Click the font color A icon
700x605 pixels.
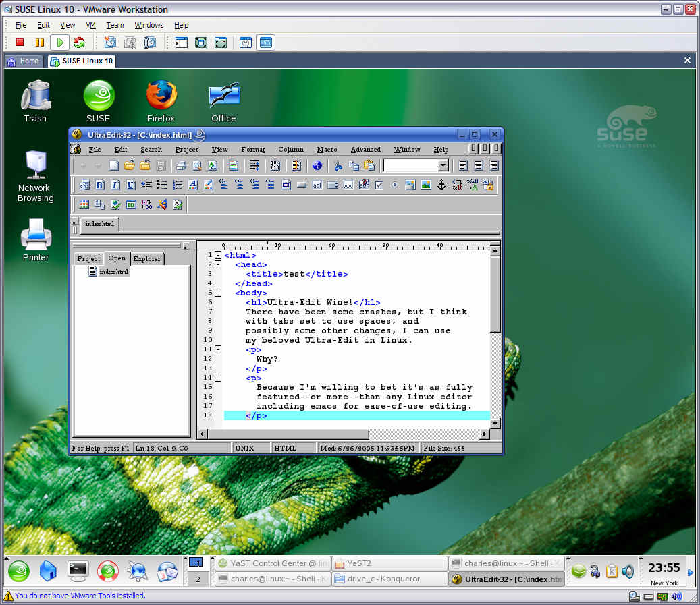(193, 185)
